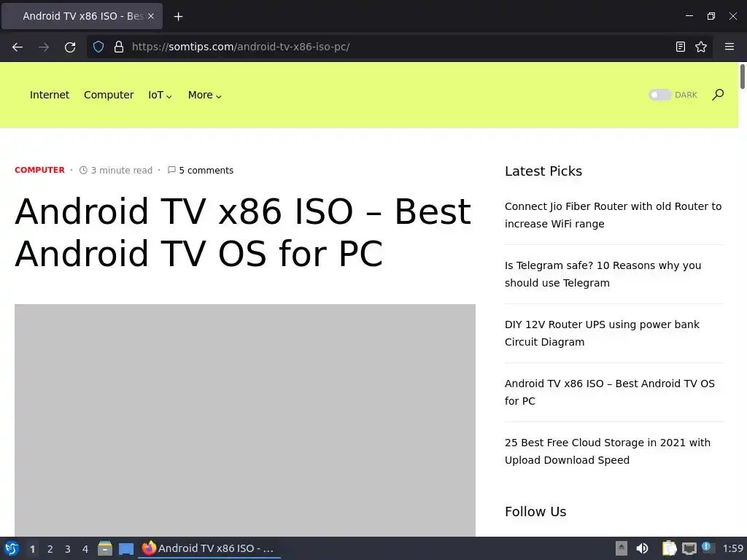Open the file manager taskbar icon
747x560 pixels.
(x=105, y=548)
